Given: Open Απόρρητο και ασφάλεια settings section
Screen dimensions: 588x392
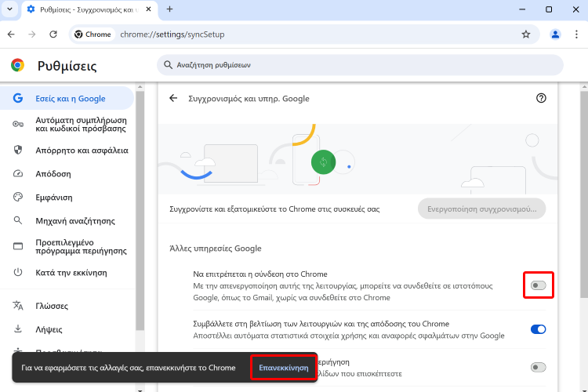Looking at the screenshot, I should point(82,150).
